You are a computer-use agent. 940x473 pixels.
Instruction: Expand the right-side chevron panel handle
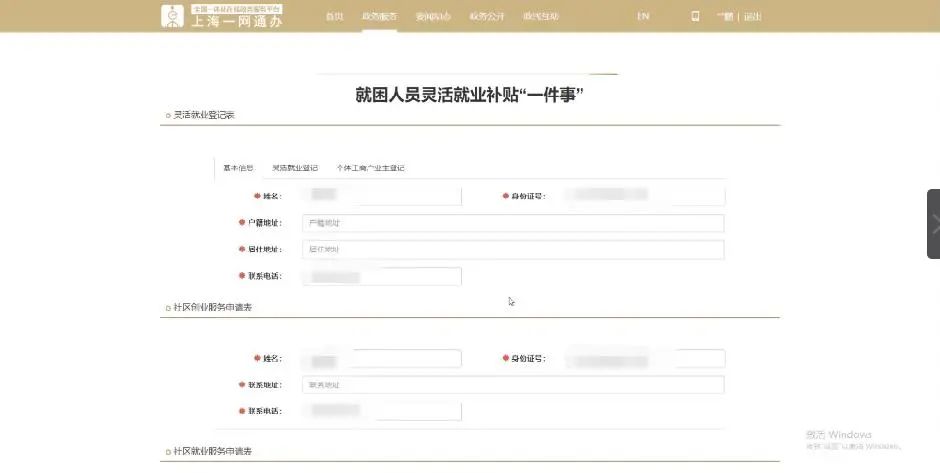(934, 224)
